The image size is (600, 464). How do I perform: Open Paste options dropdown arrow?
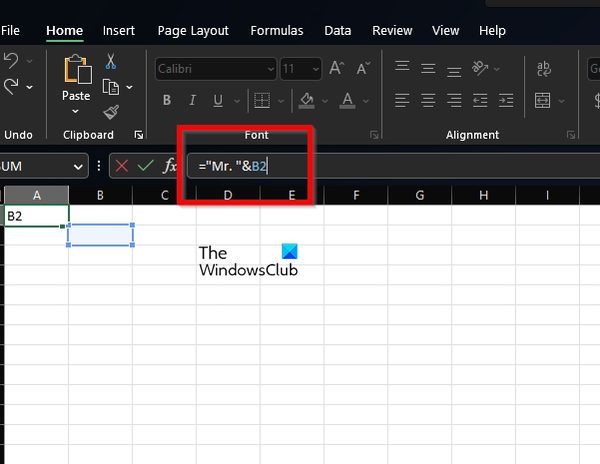(x=75, y=111)
